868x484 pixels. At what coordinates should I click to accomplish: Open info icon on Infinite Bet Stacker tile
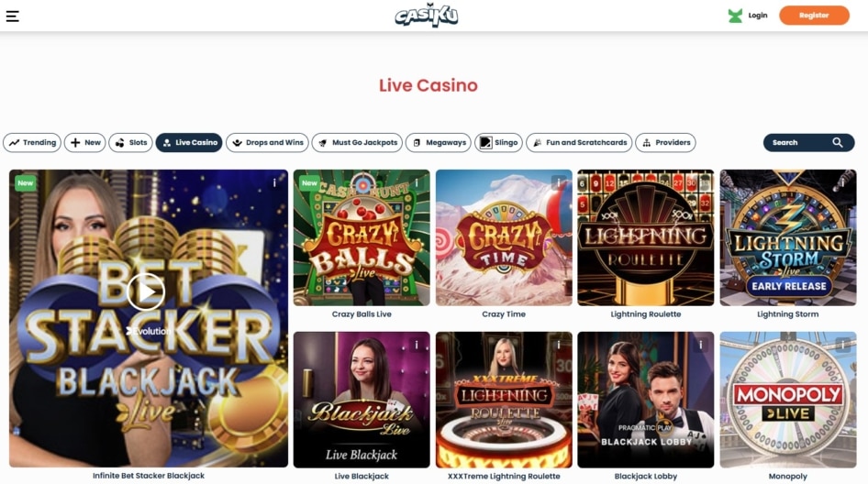click(x=274, y=182)
